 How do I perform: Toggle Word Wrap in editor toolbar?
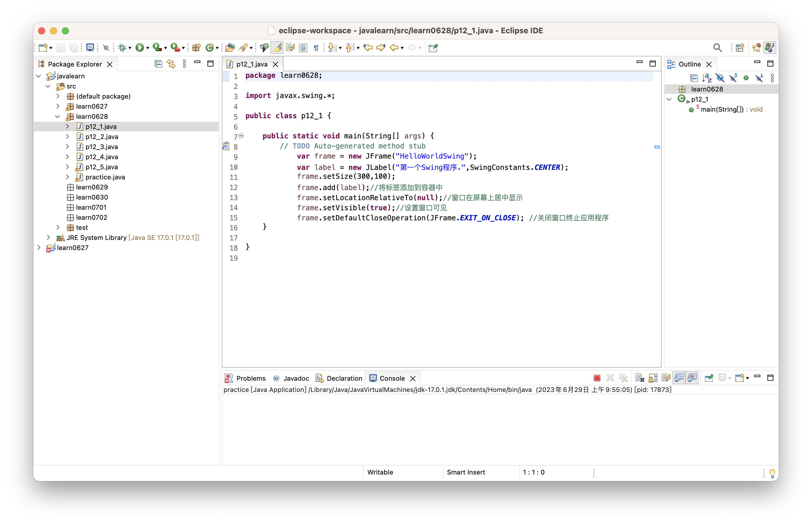coord(290,48)
